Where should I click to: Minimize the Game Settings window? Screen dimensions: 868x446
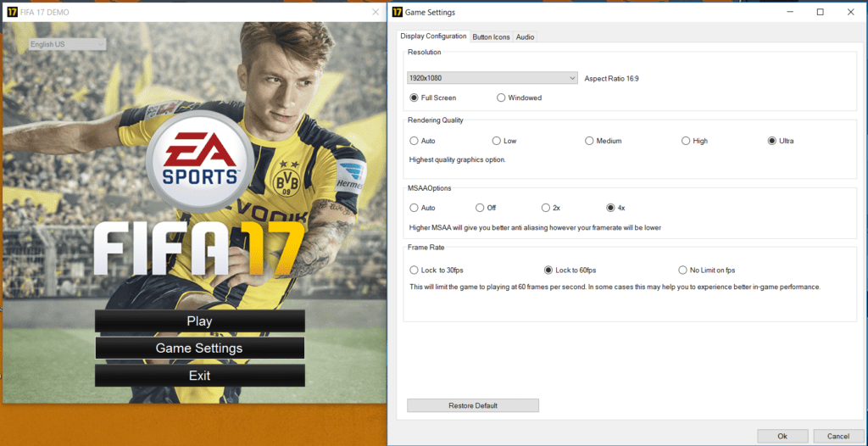[789, 12]
